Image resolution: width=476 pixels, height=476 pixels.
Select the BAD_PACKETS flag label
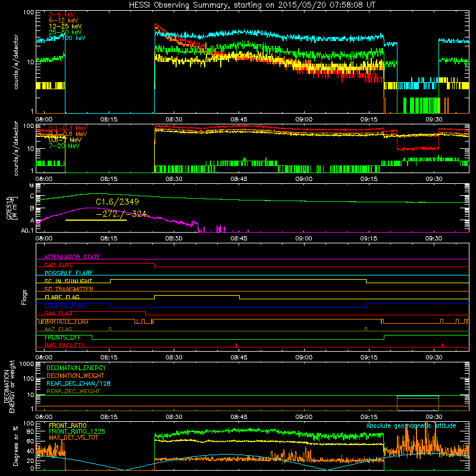[x=65, y=345]
